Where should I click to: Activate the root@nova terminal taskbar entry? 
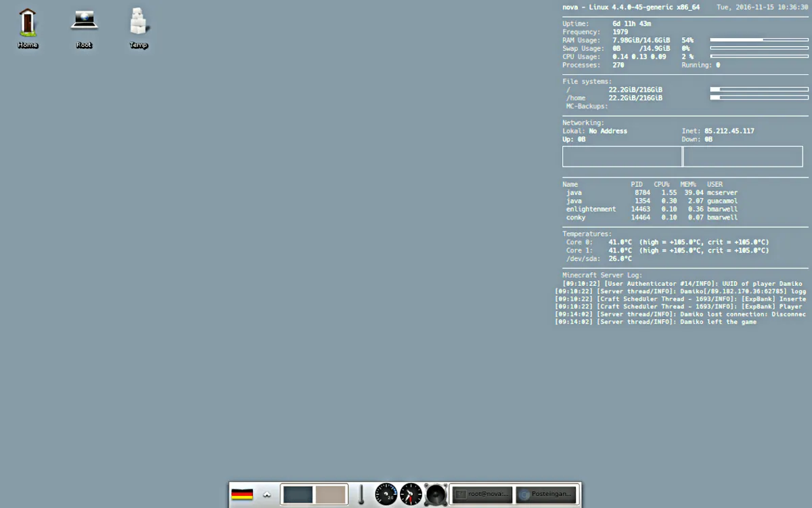point(482,494)
